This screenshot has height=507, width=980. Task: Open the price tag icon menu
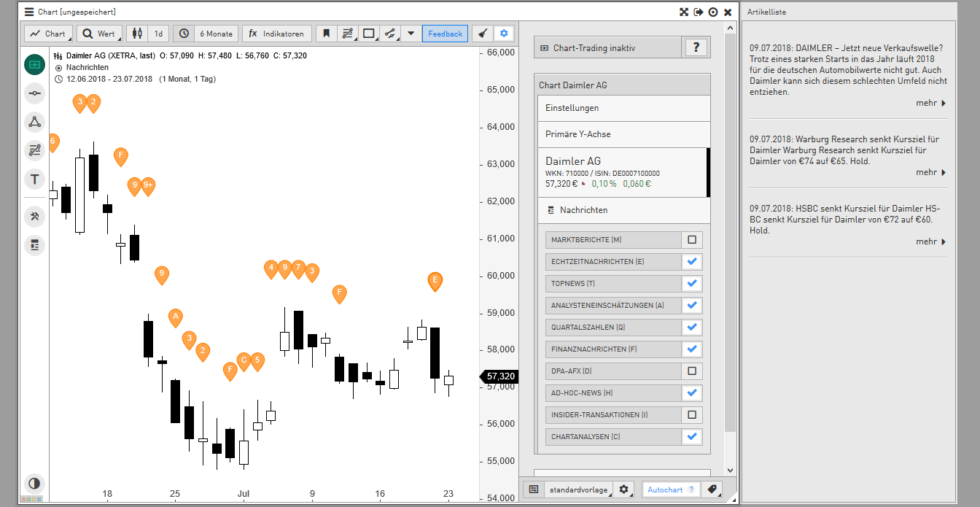click(712, 489)
